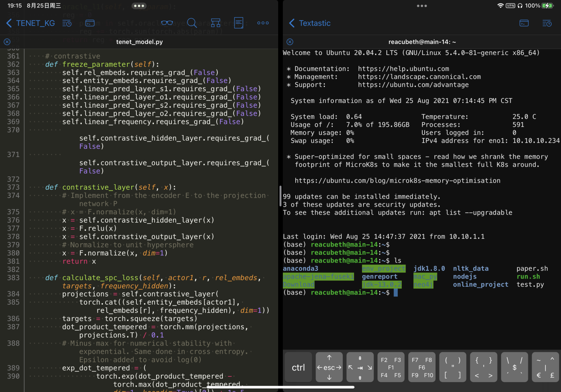Open terminal icon in left editor toolbar
Image resolution: width=561 pixels, height=392 pixels.
(90, 23)
